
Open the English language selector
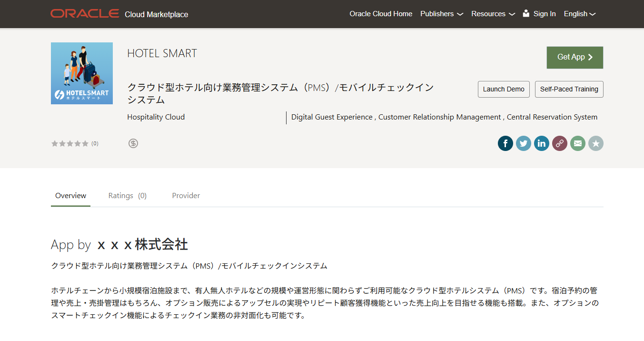click(579, 14)
